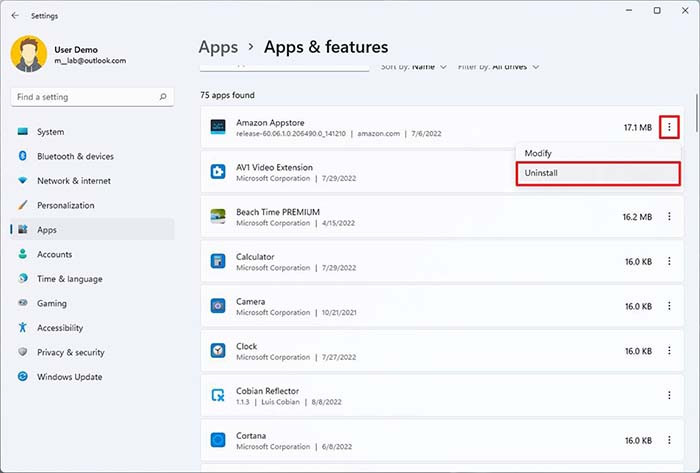Maximize the Settings window
Image resolution: width=700 pixels, height=473 pixels.
[657, 10]
